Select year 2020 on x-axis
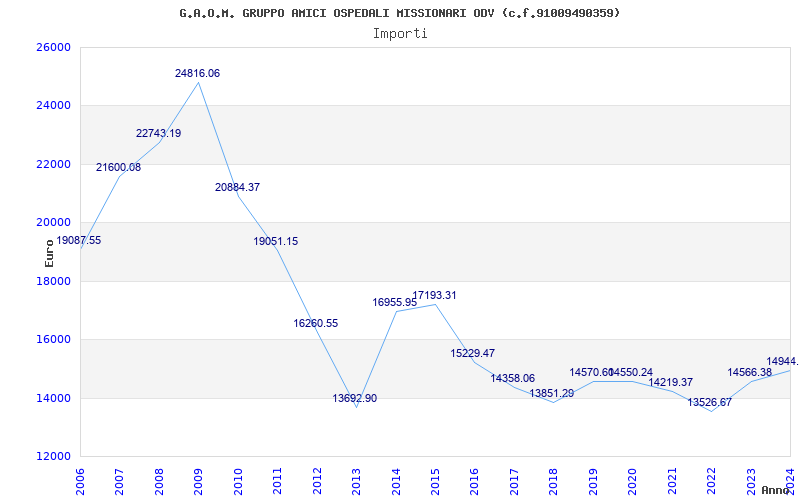800x500 pixels. click(x=633, y=481)
